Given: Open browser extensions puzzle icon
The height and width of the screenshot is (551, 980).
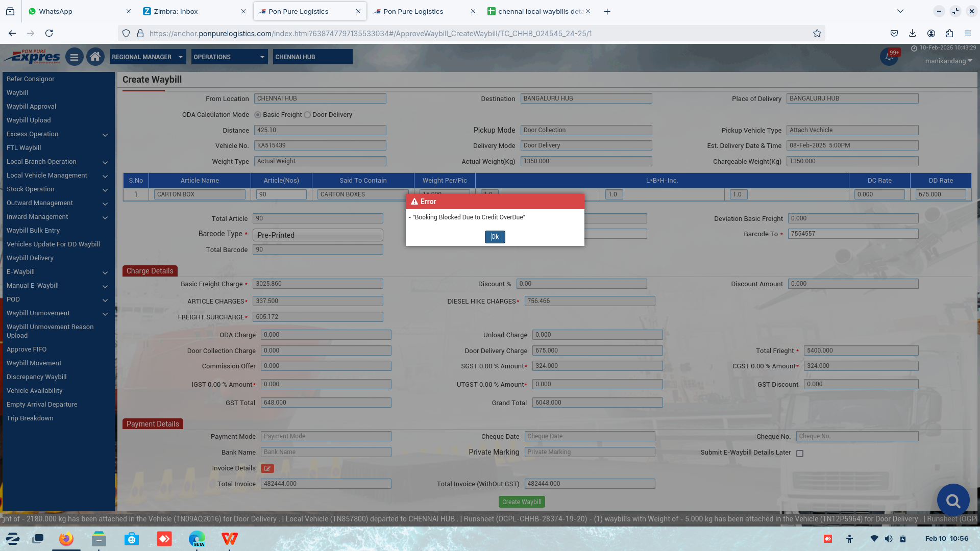Looking at the screenshot, I should tap(949, 33).
